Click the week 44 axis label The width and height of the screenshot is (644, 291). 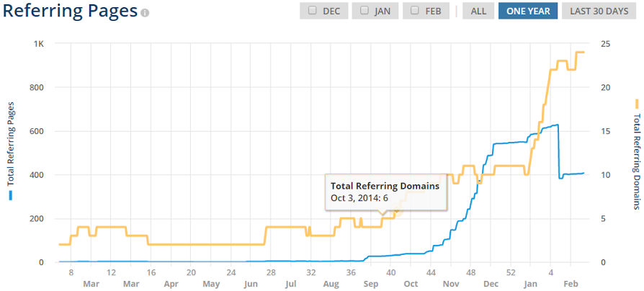click(431, 272)
